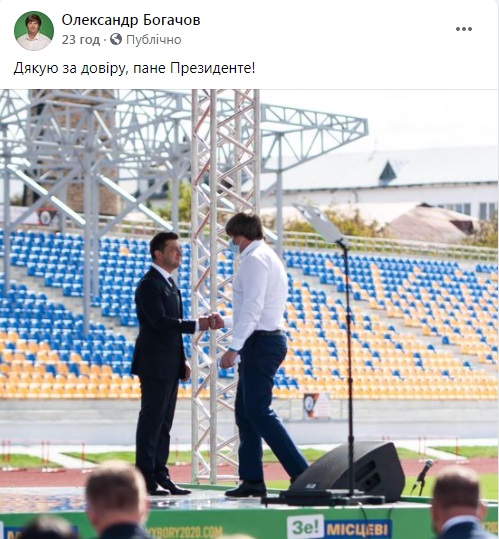Click the 'Зе! МІСЦЕВІ' banner logo
This screenshot has height=539, width=499.
339,528
